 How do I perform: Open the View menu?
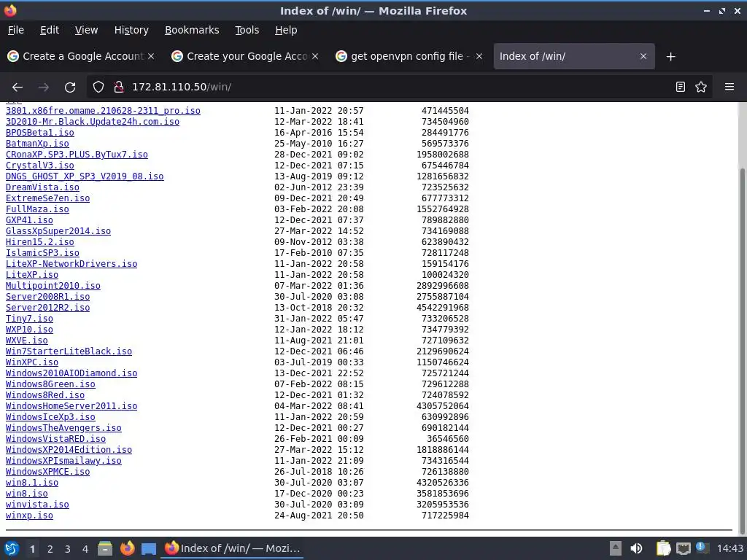coord(86,30)
